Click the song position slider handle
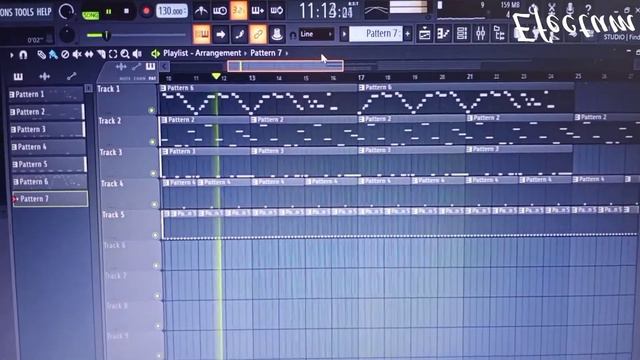This screenshot has height=360, width=640. (x=107, y=36)
